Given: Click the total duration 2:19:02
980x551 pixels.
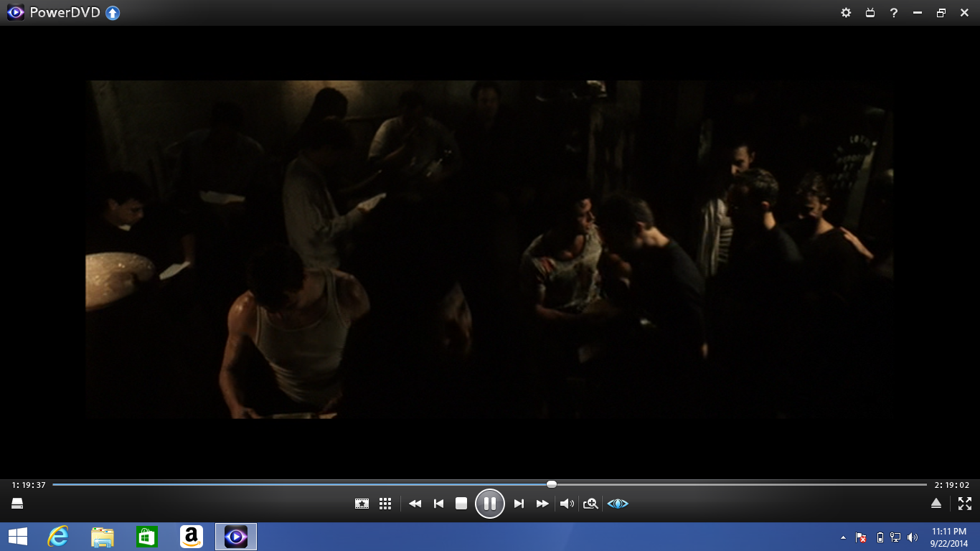Looking at the screenshot, I should pyautogui.click(x=952, y=485).
